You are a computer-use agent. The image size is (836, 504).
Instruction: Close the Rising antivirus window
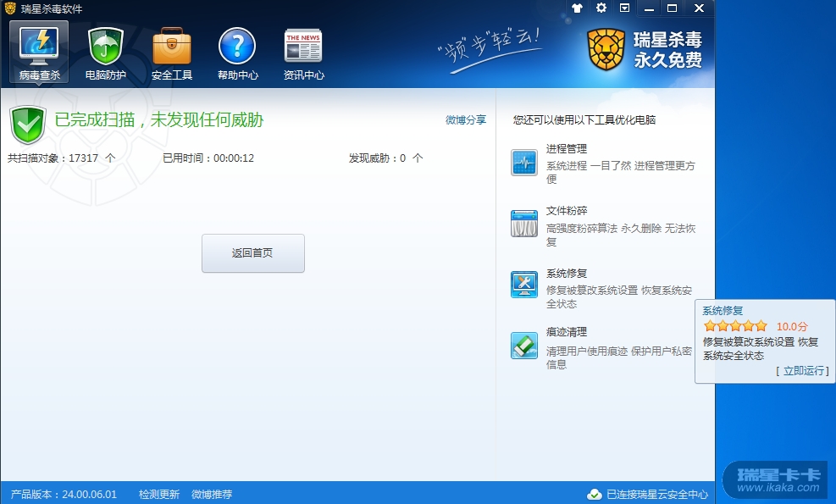coord(699,8)
